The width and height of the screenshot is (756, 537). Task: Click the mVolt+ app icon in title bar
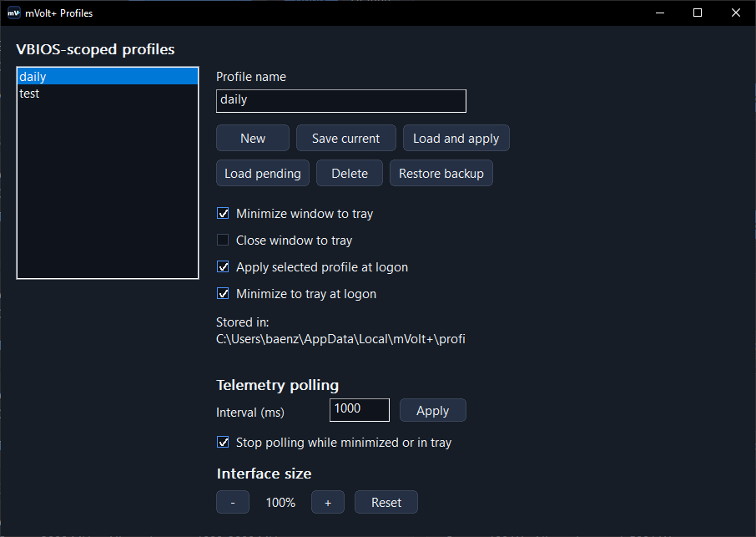tap(13, 13)
